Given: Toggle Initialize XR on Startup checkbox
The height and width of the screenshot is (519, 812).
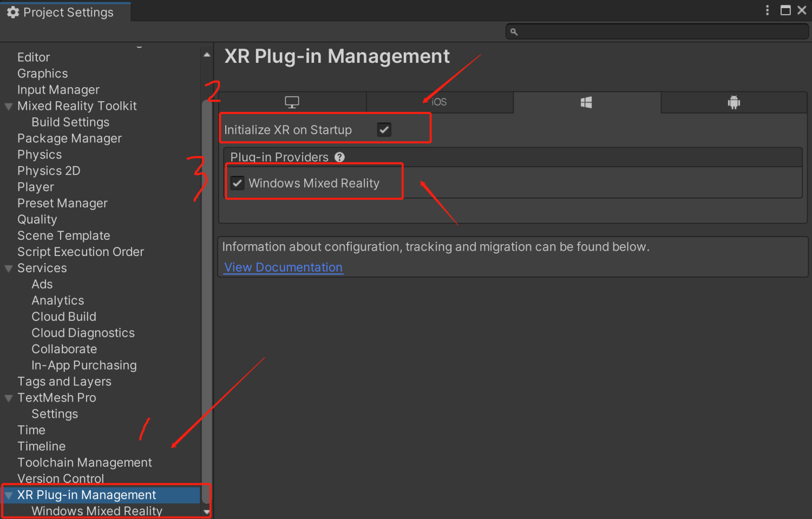Looking at the screenshot, I should (x=384, y=129).
